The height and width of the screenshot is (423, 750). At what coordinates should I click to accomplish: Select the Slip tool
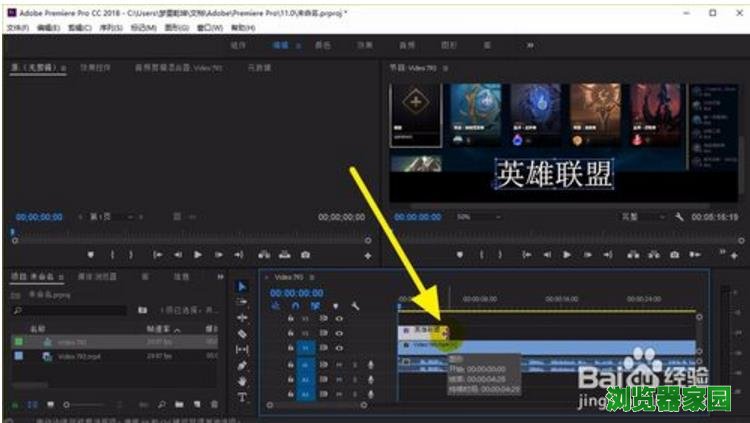point(242,349)
